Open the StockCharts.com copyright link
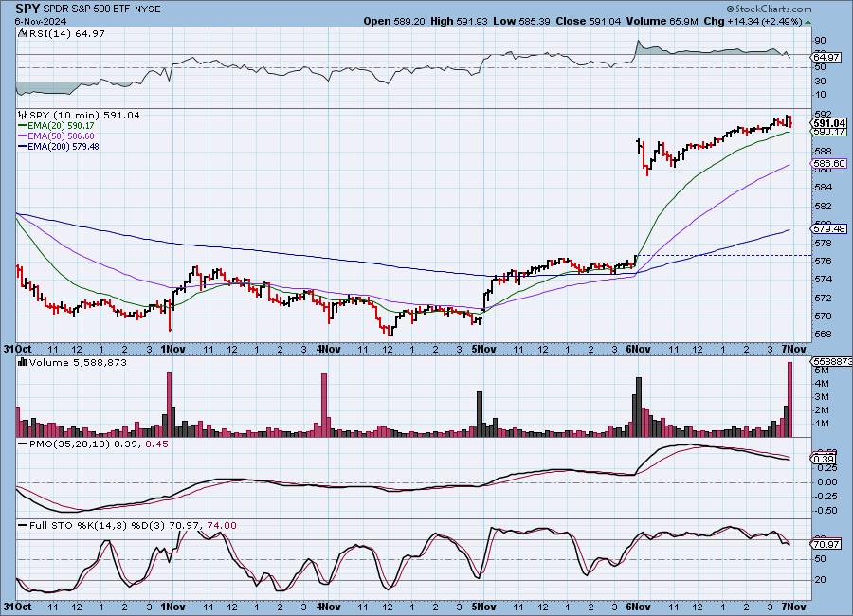 (769, 9)
